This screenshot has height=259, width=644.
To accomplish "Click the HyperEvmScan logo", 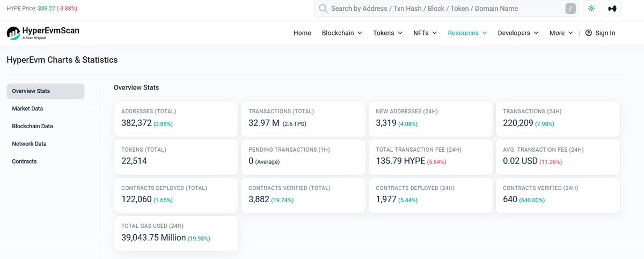I will point(43,33).
